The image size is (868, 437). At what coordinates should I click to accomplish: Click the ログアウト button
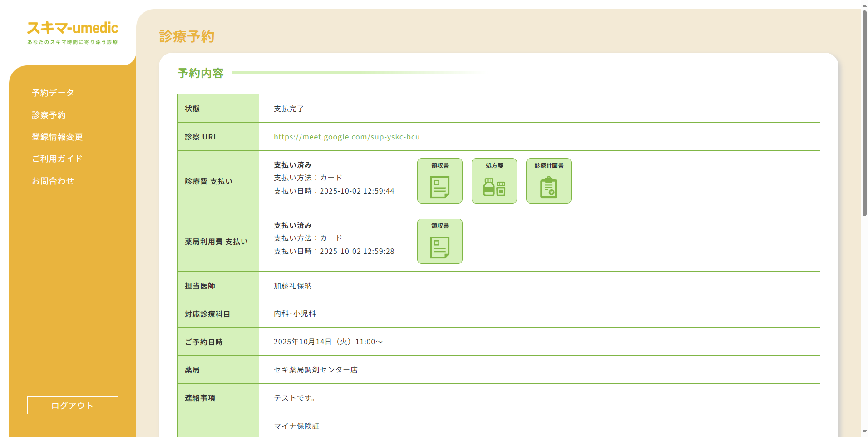[72, 405]
